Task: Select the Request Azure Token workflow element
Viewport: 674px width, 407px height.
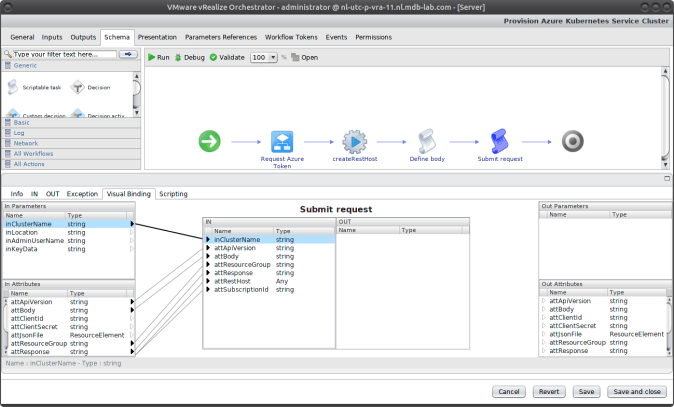Action: click(282, 141)
